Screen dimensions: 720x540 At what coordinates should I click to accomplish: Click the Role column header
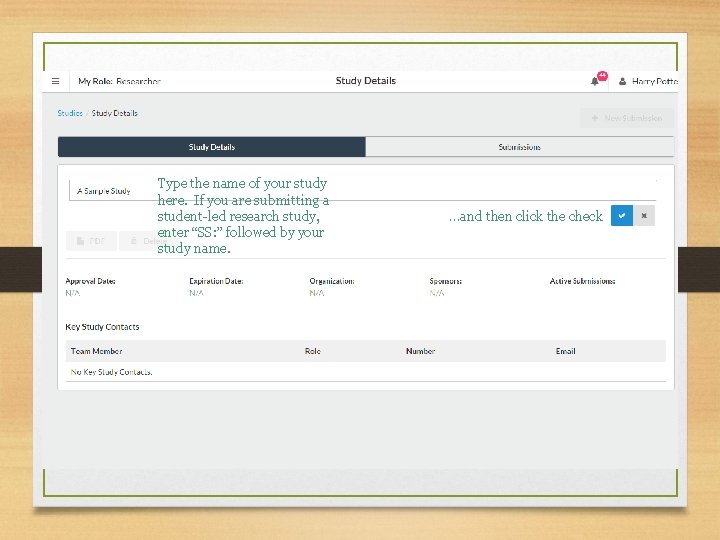[313, 351]
